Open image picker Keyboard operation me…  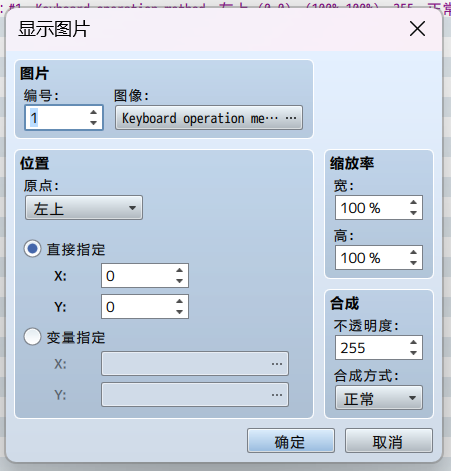[x=209, y=118]
